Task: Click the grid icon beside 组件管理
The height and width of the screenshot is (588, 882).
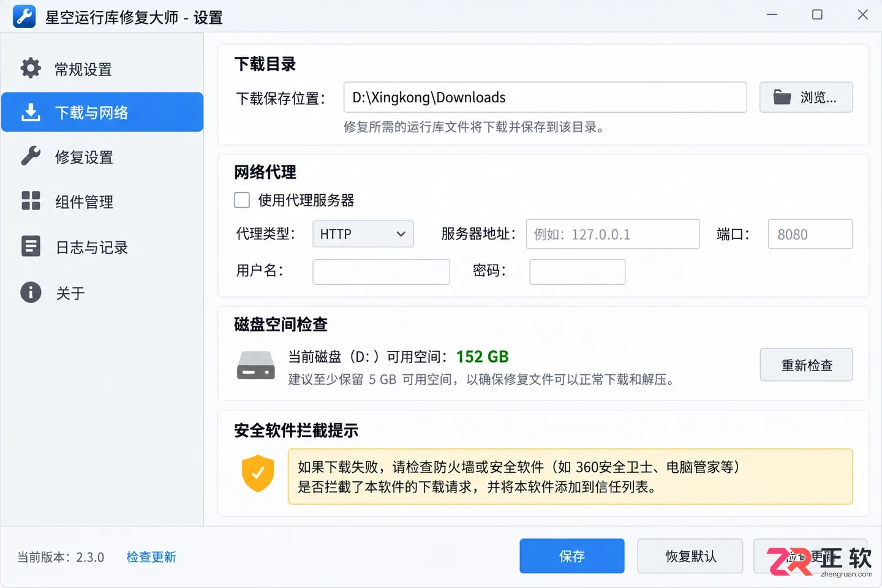Action: pyautogui.click(x=31, y=200)
